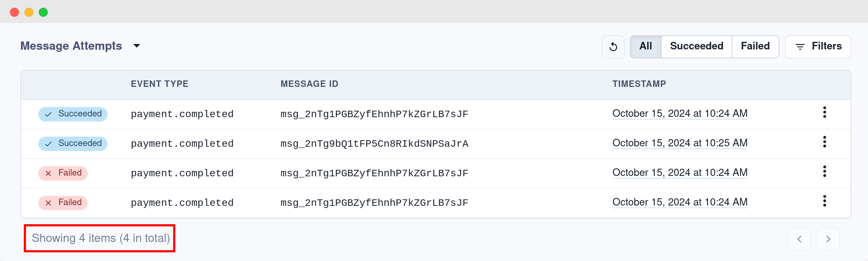Select the Succeeded badge on the second row
This screenshot has width=868, height=261.
pyautogui.click(x=72, y=143)
